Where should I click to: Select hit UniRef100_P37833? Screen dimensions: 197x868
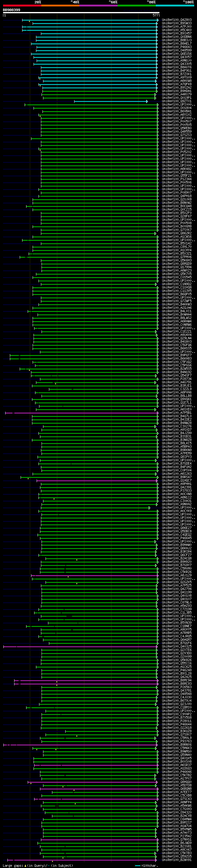tap(177, 491)
